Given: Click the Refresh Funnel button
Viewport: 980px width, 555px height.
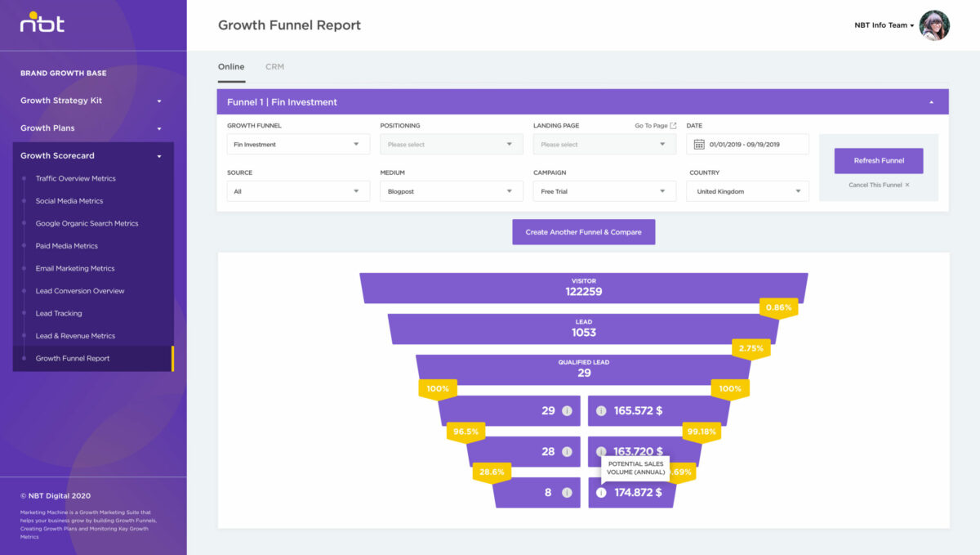Looking at the screenshot, I should point(878,161).
